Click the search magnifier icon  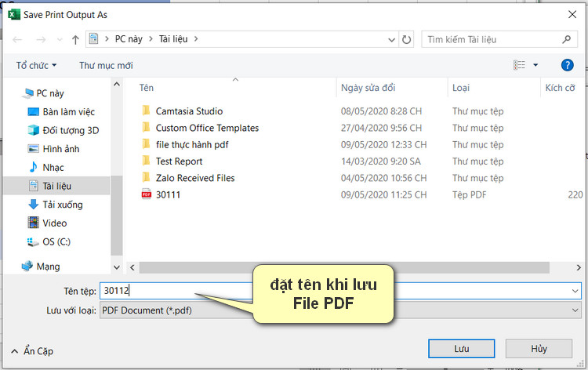click(567, 39)
